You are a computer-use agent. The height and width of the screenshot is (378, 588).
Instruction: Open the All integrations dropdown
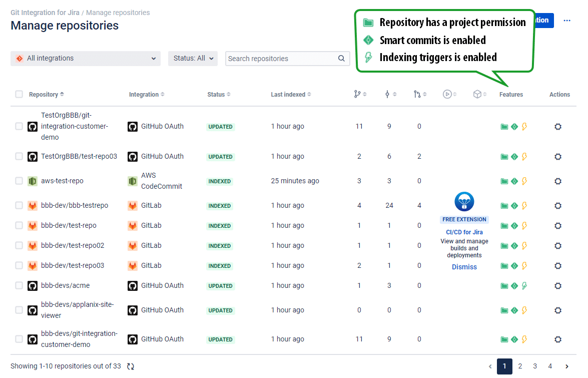click(86, 59)
